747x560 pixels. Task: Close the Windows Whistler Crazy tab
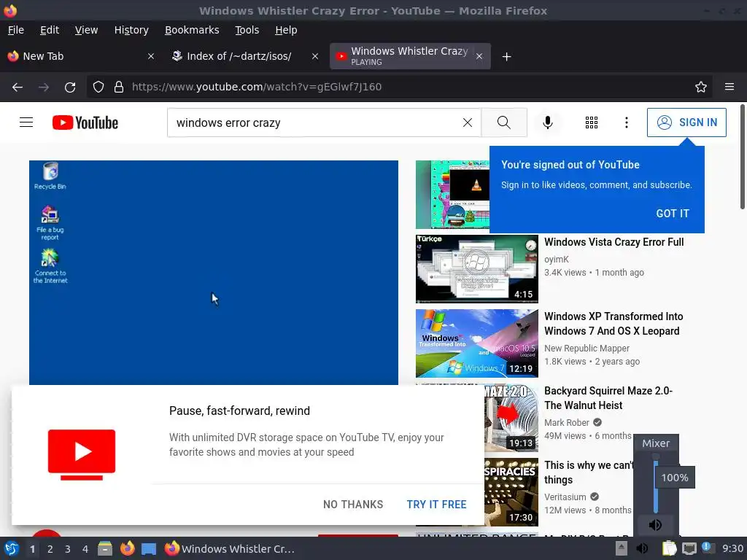479,56
